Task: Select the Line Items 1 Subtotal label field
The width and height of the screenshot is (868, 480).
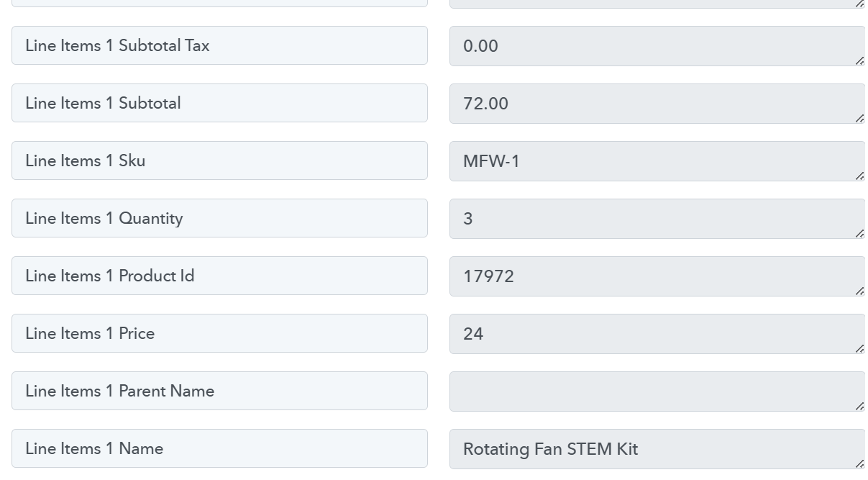Action: [x=219, y=103]
